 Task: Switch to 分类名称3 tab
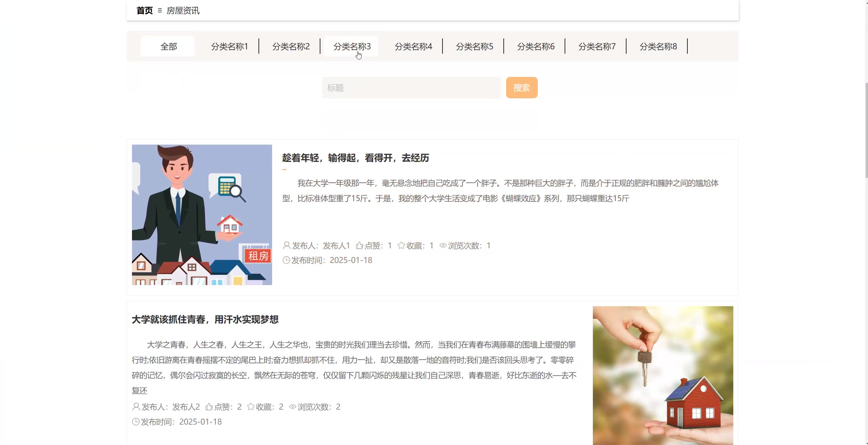[x=352, y=46]
